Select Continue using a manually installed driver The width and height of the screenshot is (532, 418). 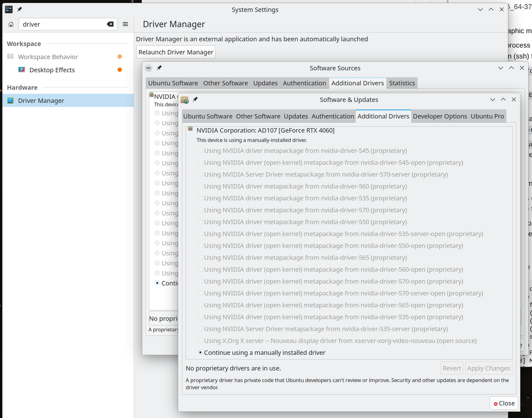pos(200,352)
